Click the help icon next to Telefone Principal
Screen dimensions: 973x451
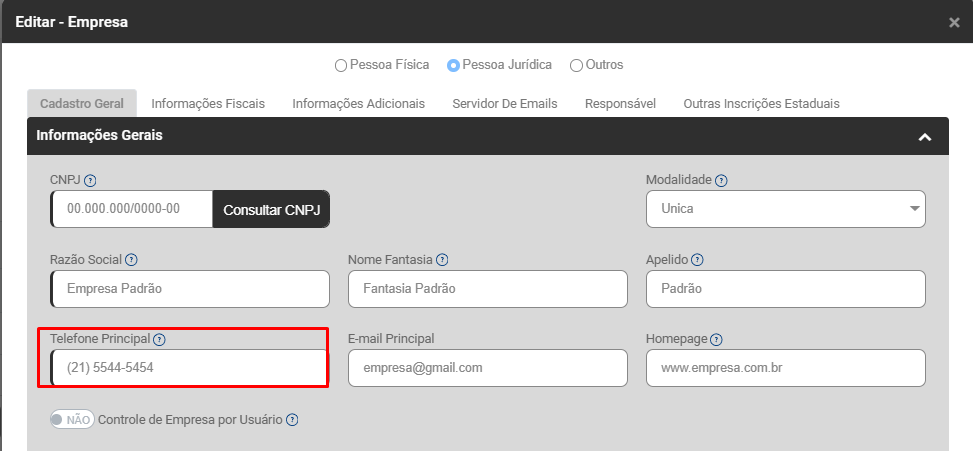point(159,339)
